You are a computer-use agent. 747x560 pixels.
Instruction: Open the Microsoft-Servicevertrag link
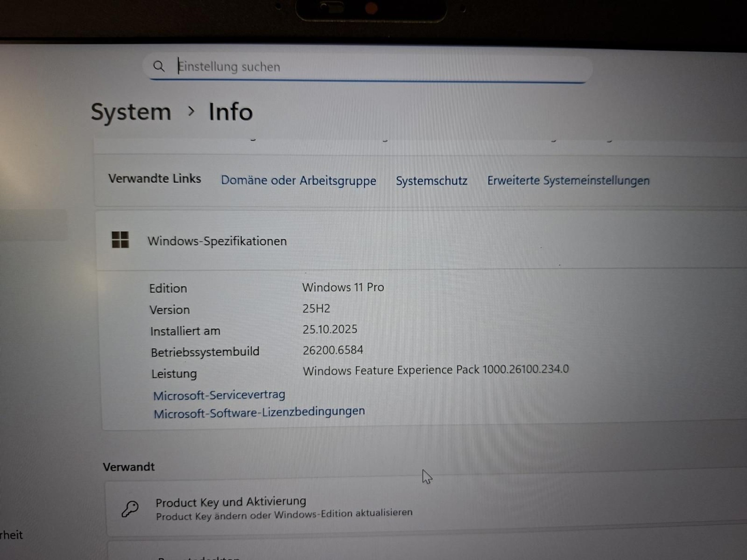pyautogui.click(x=219, y=395)
